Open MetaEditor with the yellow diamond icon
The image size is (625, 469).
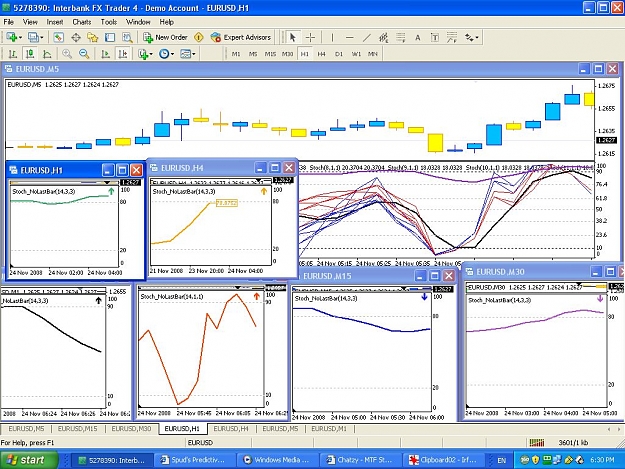pos(199,37)
